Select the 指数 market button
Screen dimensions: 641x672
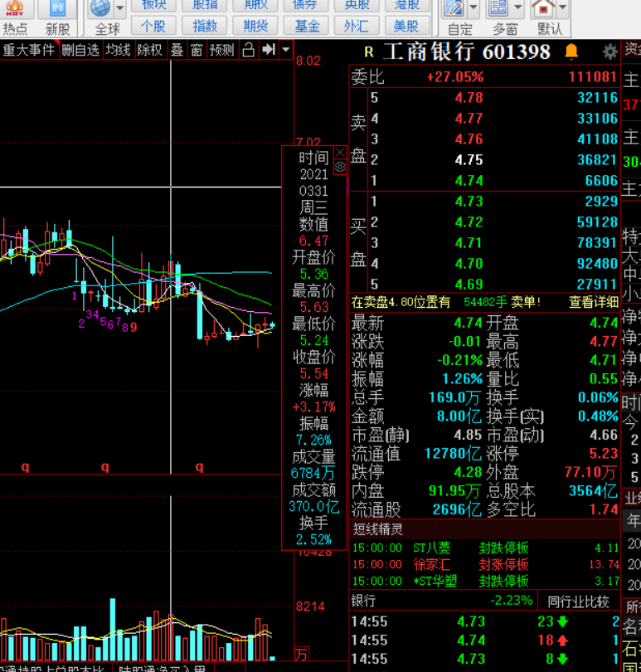(x=204, y=27)
